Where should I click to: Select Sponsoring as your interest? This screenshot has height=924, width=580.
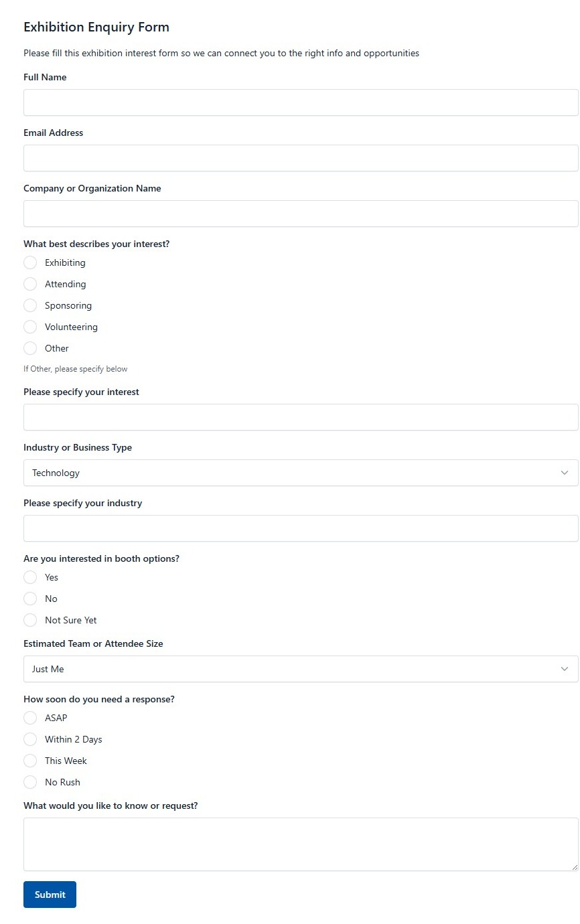pyautogui.click(x=30, y=305)
